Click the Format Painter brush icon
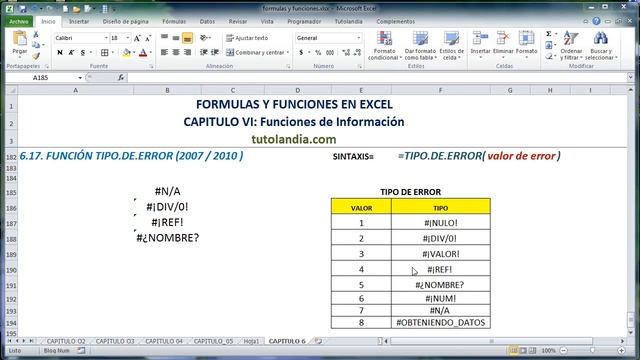The height and width of the screenshot is (360, 640). (36, 56)
